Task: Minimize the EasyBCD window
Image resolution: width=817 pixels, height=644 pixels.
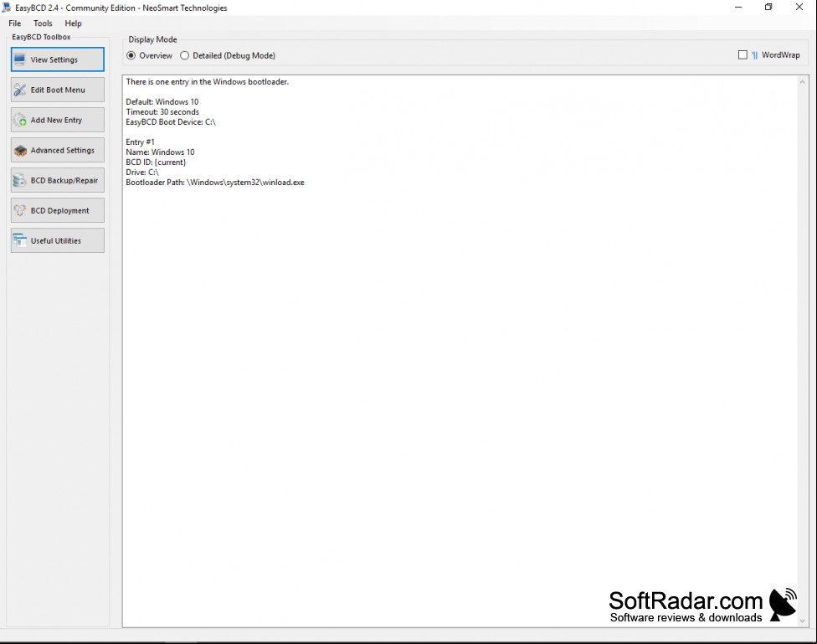Action: (x=738, y=8)
